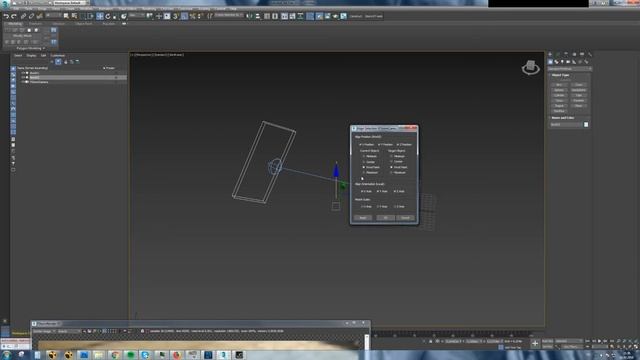Activate the Select and Rotate tool
This screenshot has height=360, width=640.
pyautogui.click(x=108, y=16)
